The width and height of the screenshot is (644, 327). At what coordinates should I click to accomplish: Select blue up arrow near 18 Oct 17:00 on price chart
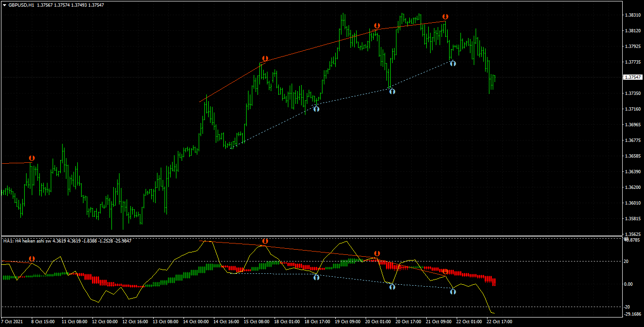(x=316, y=109)
